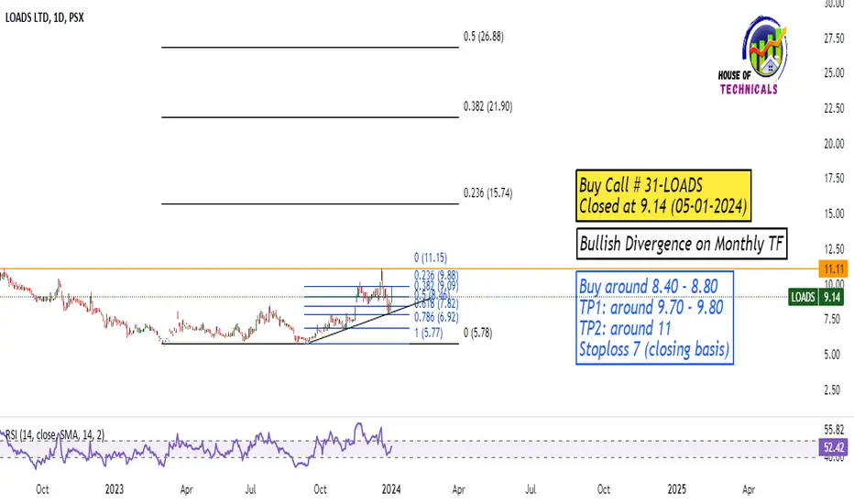Select the yellow Buy Call # 31-LOADS note
The image size is (854, 504).
(663, 195)
